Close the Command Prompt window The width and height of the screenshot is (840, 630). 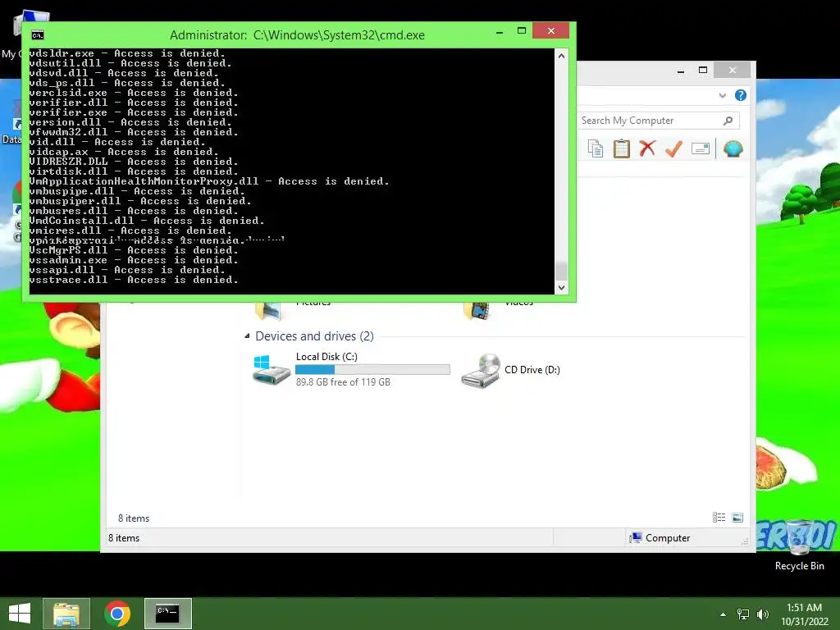(x=550, y=31)
